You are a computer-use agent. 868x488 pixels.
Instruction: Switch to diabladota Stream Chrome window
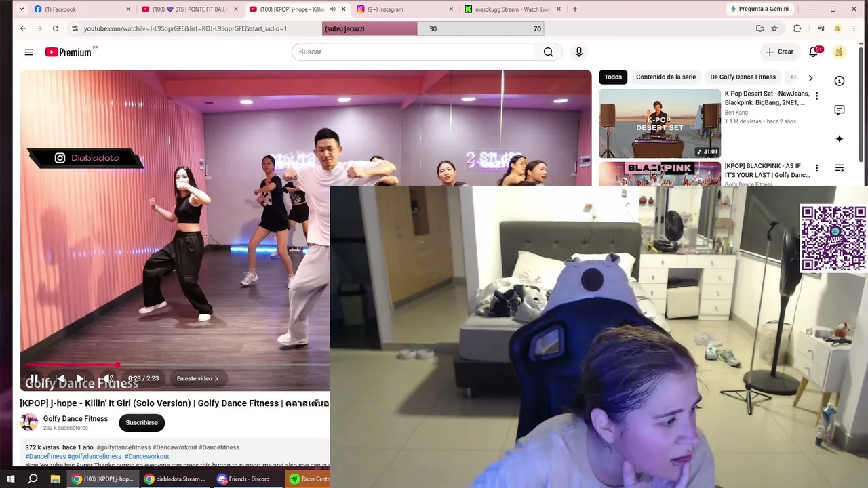175,479
